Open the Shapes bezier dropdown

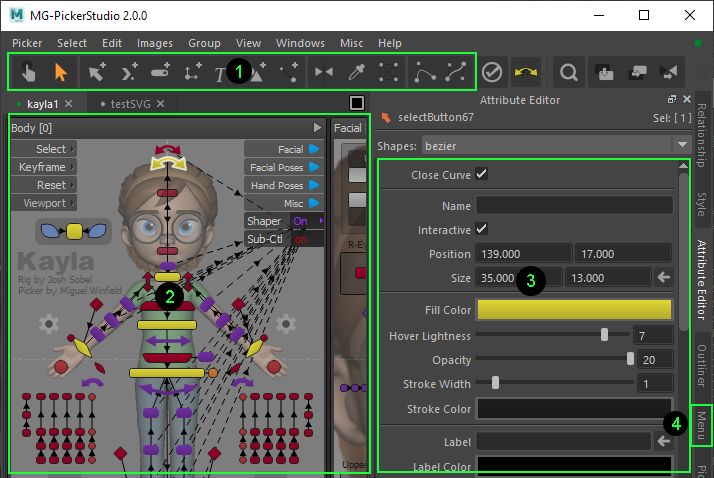click(x=556, y=145)
